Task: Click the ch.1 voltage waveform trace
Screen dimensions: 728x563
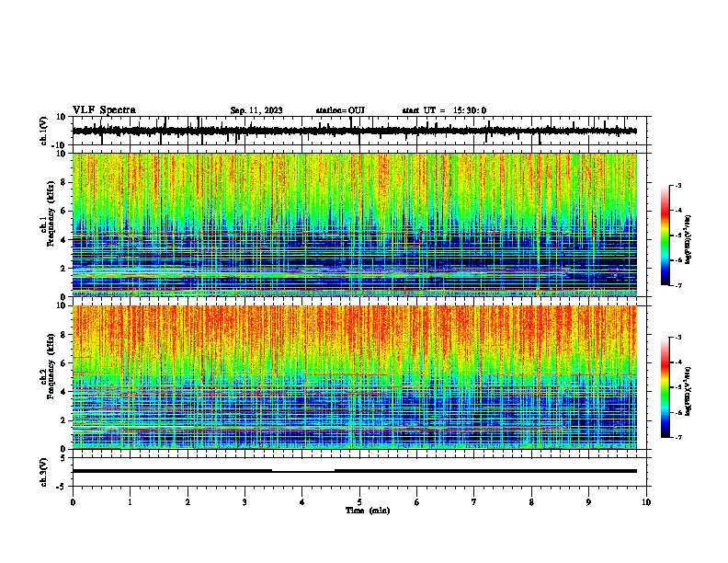Action: 354,131
